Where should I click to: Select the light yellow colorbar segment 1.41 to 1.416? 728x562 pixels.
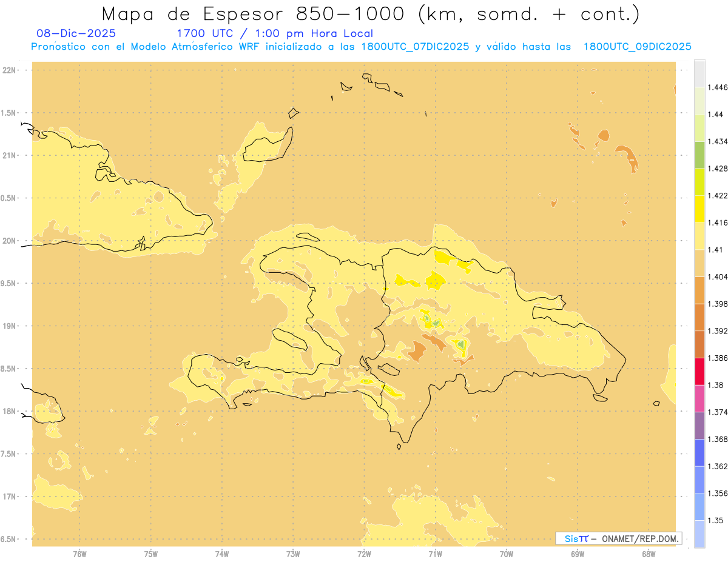(699, 235)
